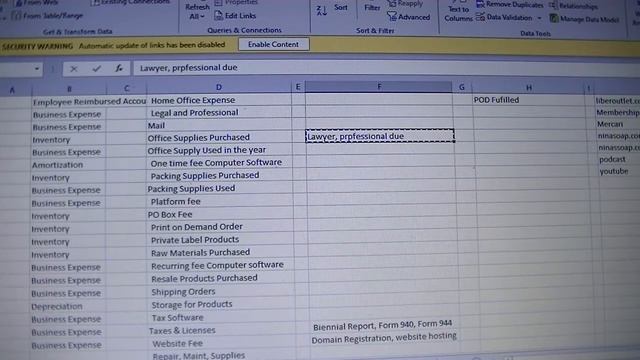The image size is (640, 360).
Task: Click the cell 'Tax Software'
Action: (x=178, y=318)
